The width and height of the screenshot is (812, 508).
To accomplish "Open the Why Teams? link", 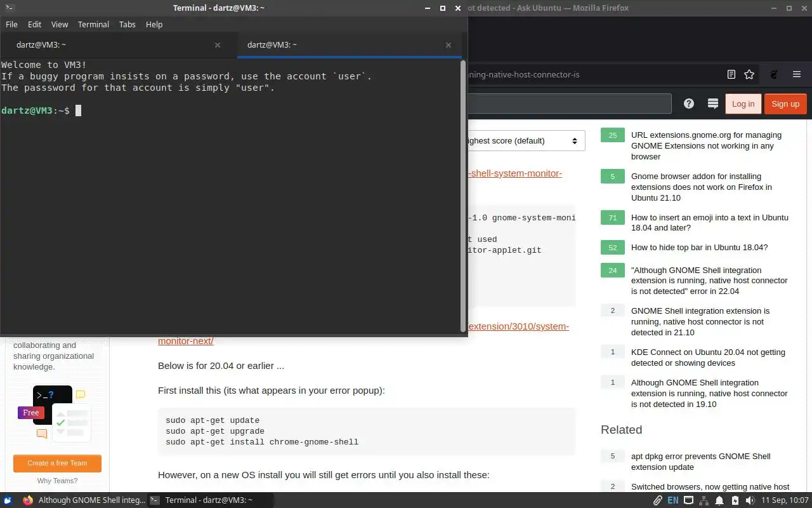I will coord(57,481).
